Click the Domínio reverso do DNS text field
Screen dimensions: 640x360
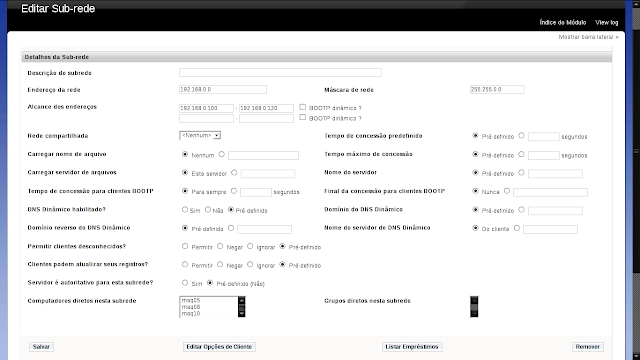[264, 229]
